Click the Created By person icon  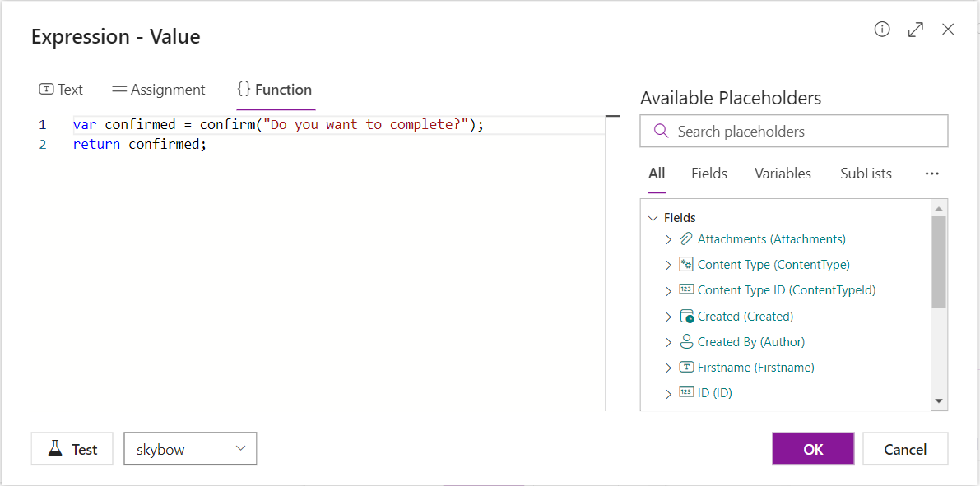pyautogui.click(x=686, y=342)
